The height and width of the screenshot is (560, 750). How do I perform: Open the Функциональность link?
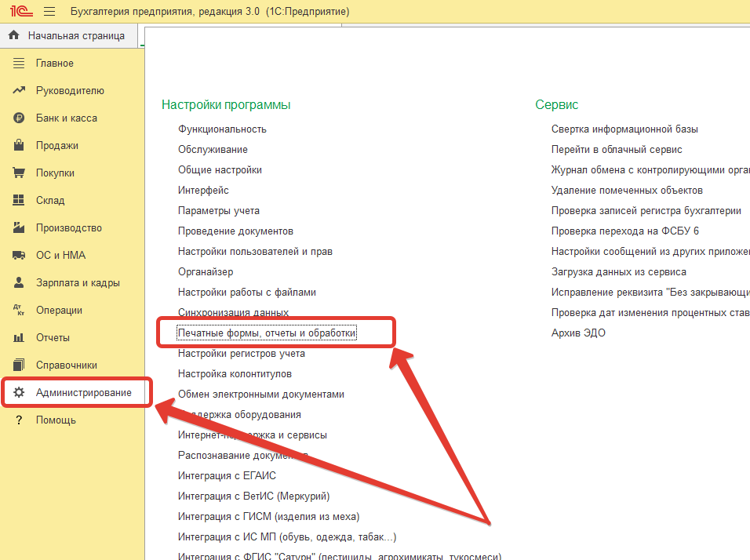click(x=222, y=129)
